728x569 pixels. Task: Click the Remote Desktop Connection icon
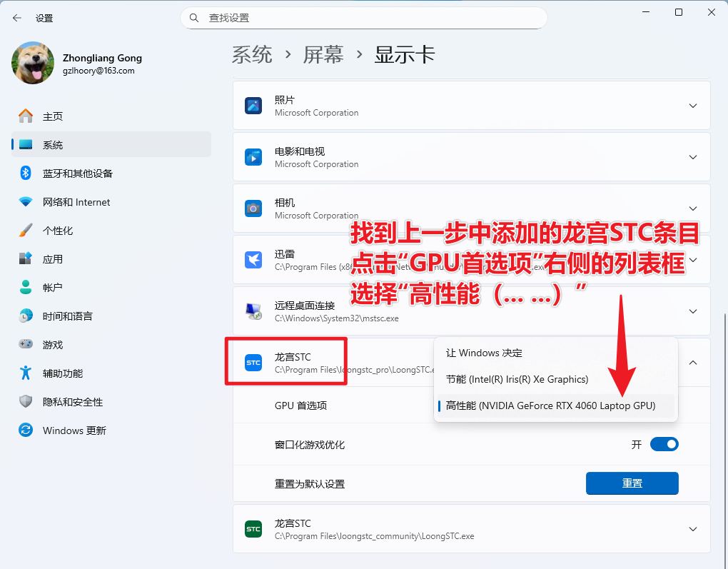click(253, 311)
